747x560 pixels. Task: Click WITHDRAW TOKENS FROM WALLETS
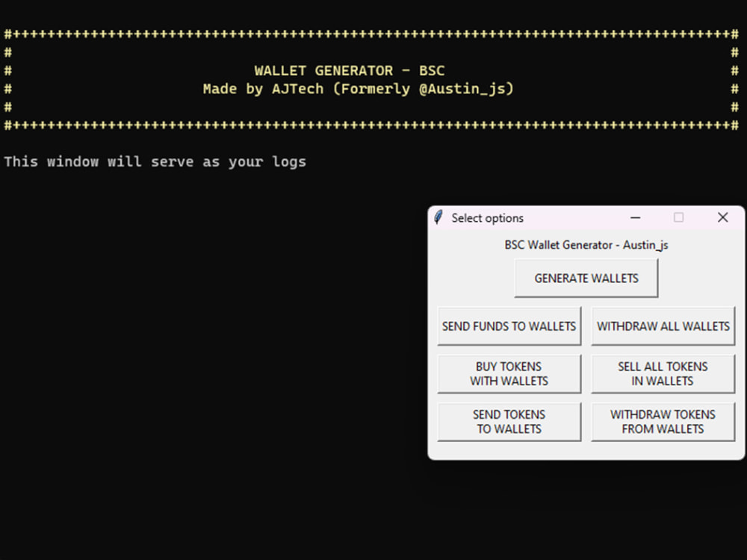pos(663,421)
